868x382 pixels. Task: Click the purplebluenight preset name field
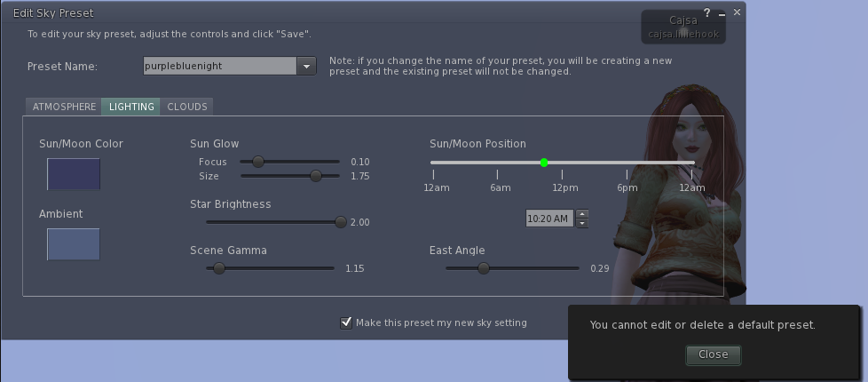218,66
